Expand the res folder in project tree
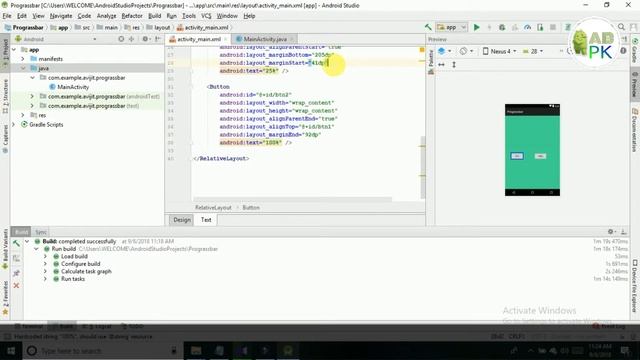The height and width of the screenshot is (360, 640). (23, 115)
